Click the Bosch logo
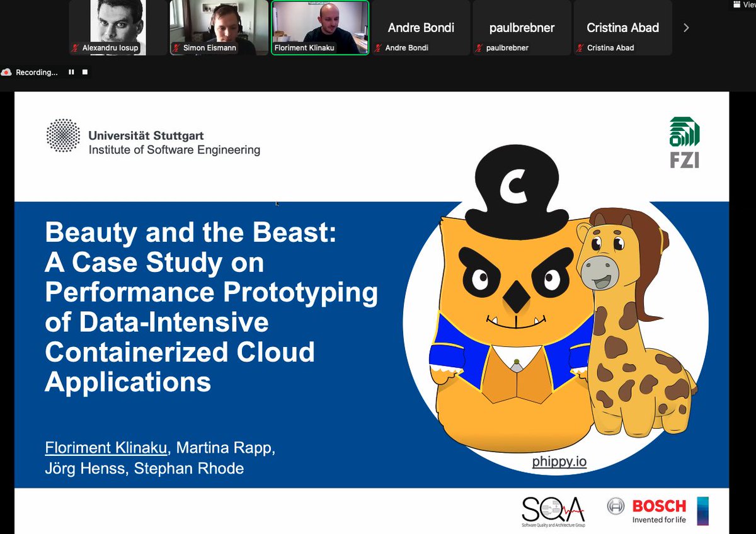 point(647,511)
